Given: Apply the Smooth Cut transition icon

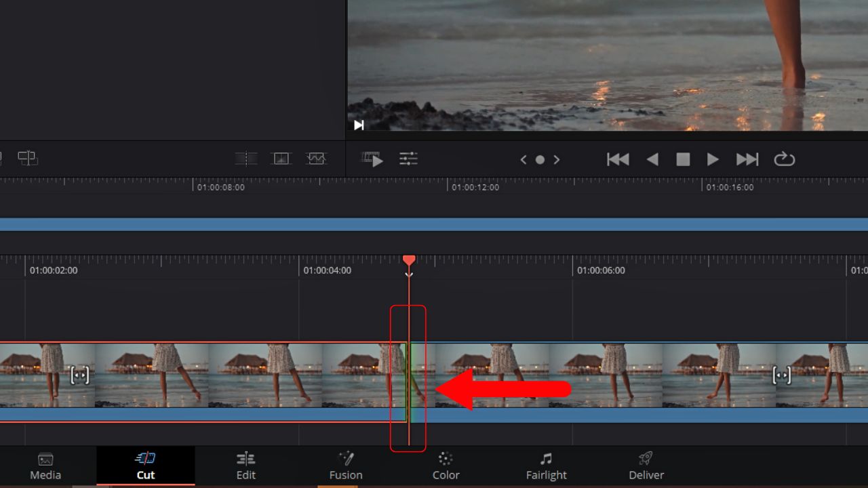Looking at the screenshot, I should pyautogui.click(x=317, y=157).
